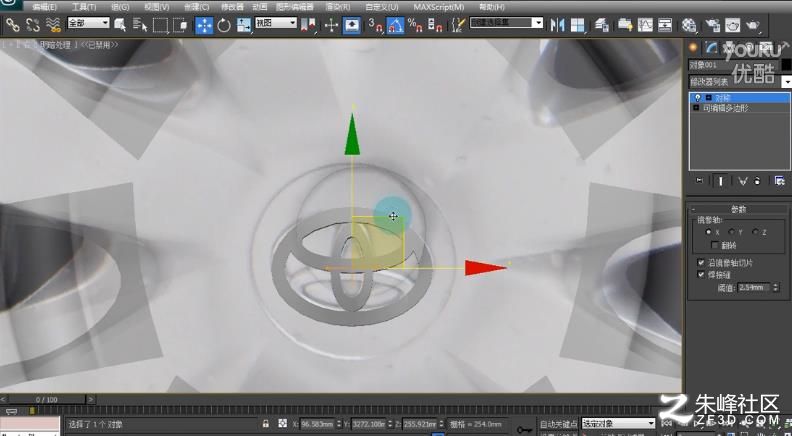Open the 组(G) menu
The width and height of the screenshot is (792, 436).
point(120,7)
